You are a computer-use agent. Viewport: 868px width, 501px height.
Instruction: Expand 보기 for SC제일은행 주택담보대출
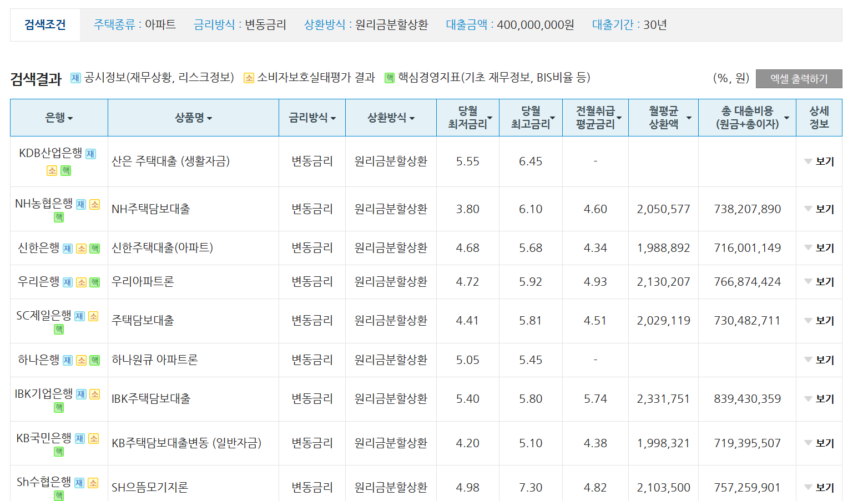click(x=819, y=321)
